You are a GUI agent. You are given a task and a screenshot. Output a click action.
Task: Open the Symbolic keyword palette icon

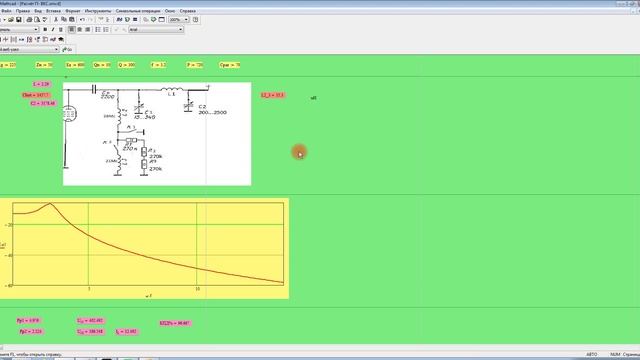[60, 39]
